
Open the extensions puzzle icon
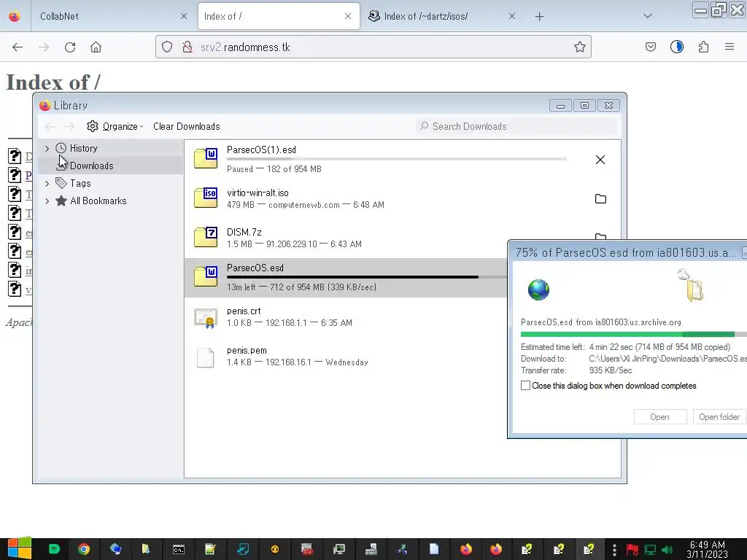point(703,47)
